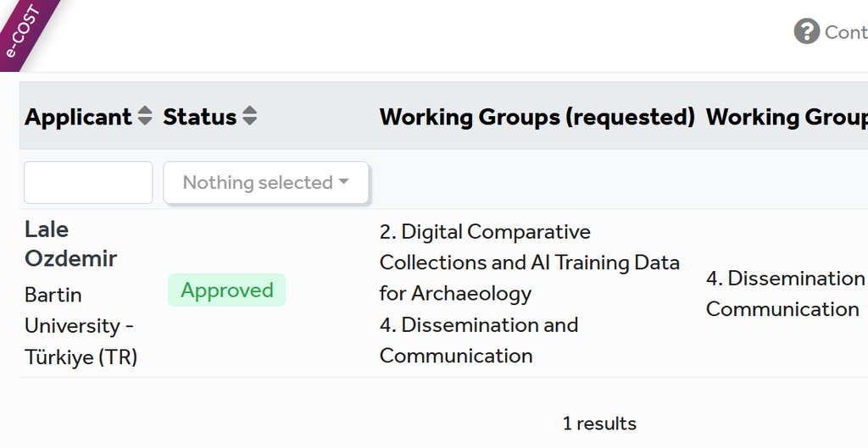Screen dimensions: 868x448
Task: Select the partially visible rightmost Working Groups header
Action: click(786, 117)
